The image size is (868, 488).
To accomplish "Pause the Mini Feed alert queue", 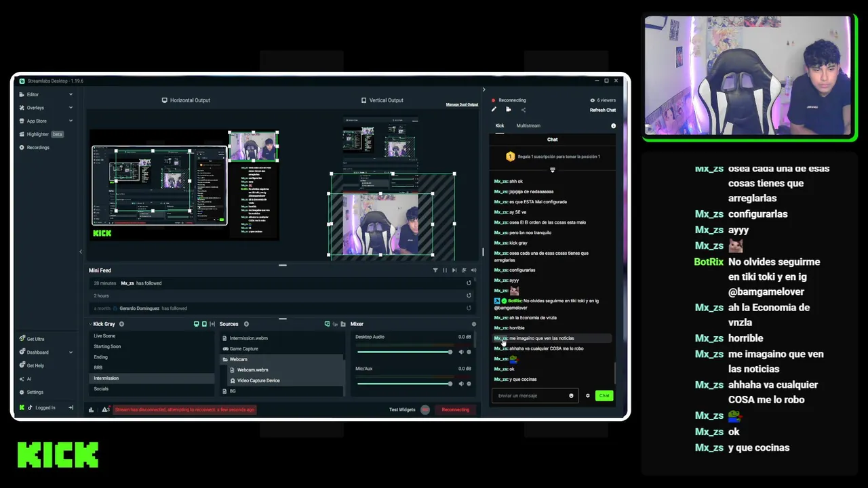I will point(445,270).
